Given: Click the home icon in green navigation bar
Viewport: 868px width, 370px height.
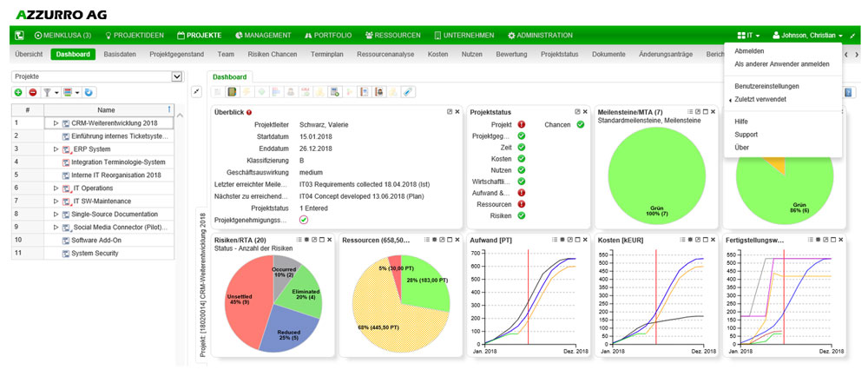Looking at the screenshot, I should pyautogui.click(x=18, y=36).
